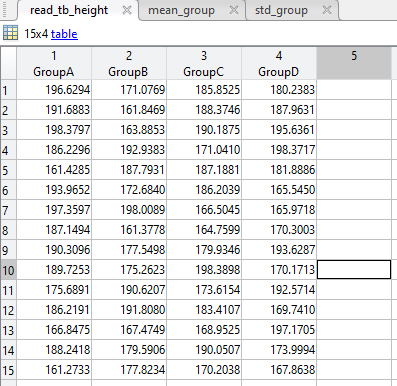Click cell with value 167.8638
The height and width of the screenshot is (386, 397).
coord(279,370)
